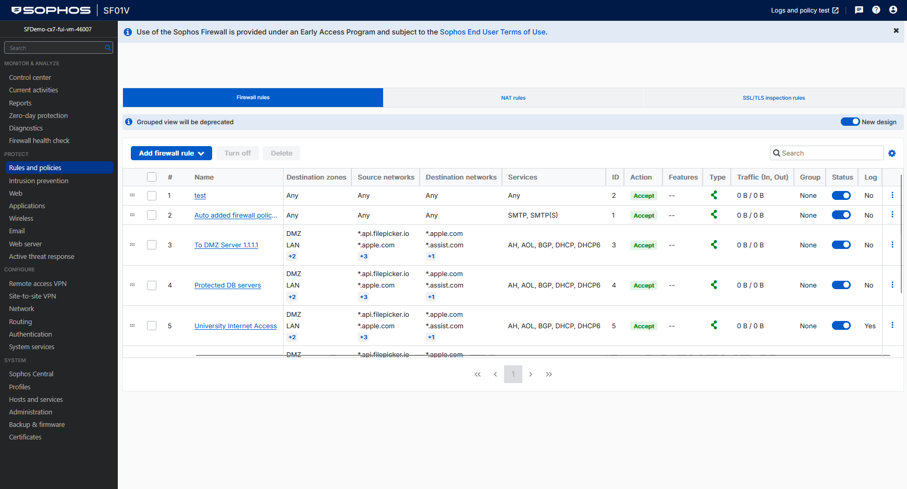Disable status toggle for University Internet Access
907x489 pixels.
click(x=841, y=325)
